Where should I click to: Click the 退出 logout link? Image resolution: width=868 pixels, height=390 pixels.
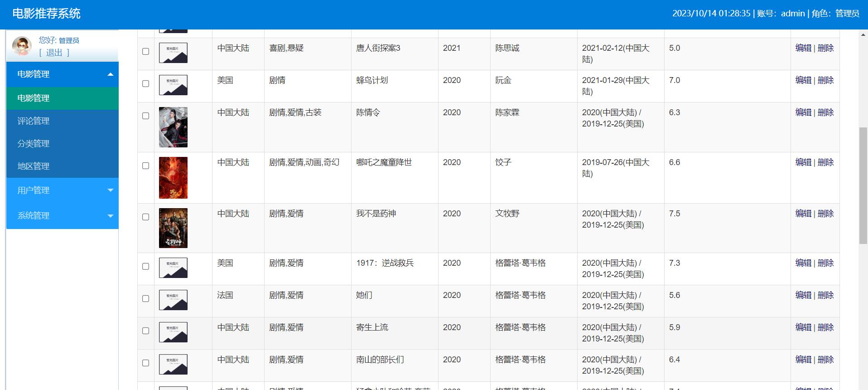[54, 53]
